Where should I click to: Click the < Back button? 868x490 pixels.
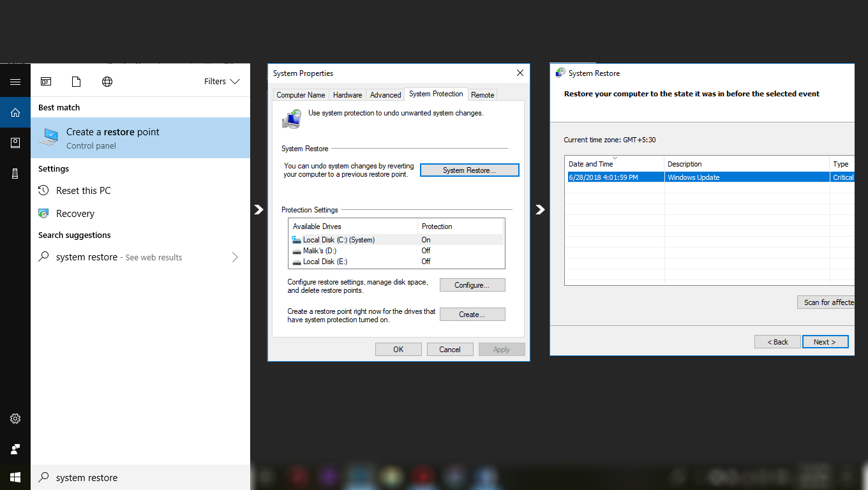[x=777, y=342]
